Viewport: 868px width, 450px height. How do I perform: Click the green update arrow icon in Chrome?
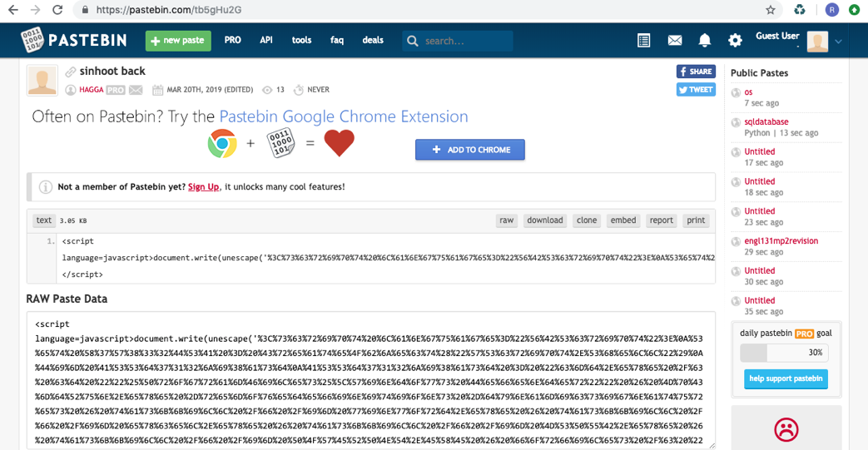click(x=855, y=10)
